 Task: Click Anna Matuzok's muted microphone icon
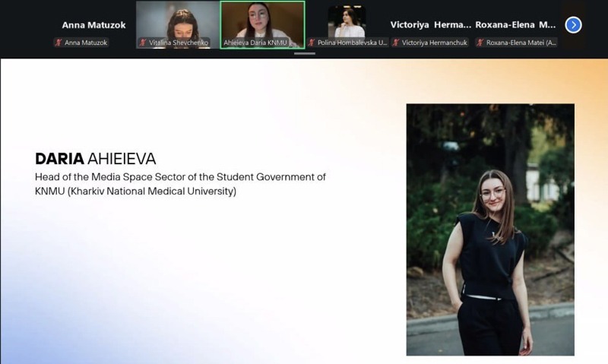coord(59,43)
